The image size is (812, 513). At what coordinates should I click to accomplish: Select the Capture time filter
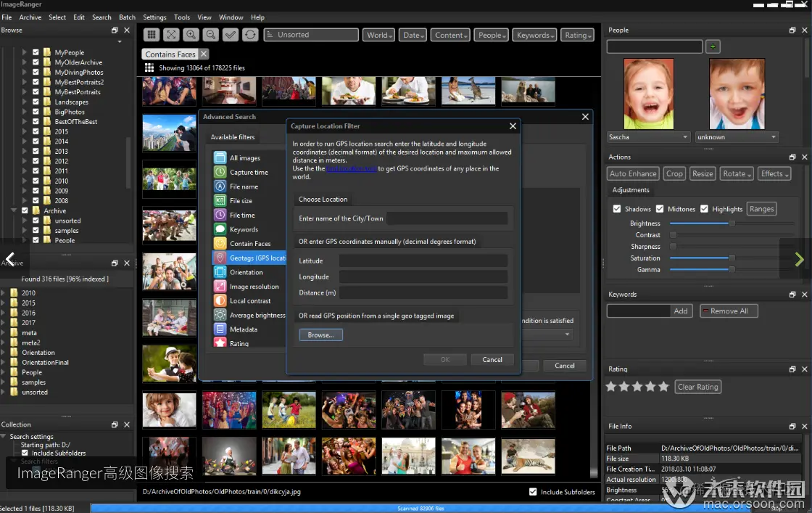[249, 172]
